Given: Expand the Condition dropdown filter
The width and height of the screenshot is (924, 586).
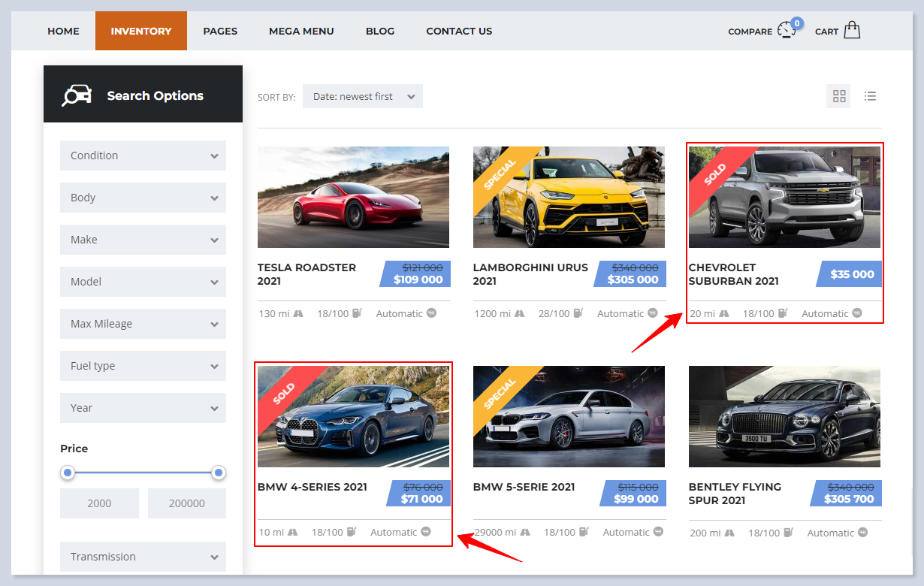Looking at the screenshot, I should tap(143, 156).
